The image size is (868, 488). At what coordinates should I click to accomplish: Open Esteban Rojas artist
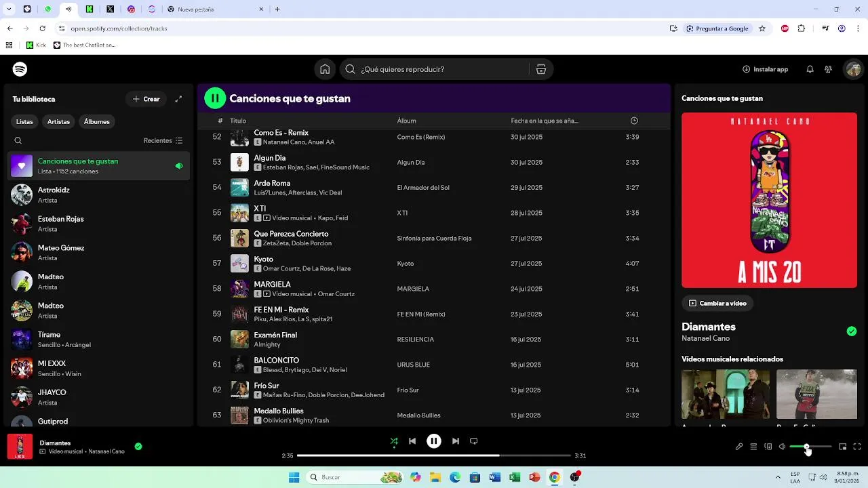(99, 224)
